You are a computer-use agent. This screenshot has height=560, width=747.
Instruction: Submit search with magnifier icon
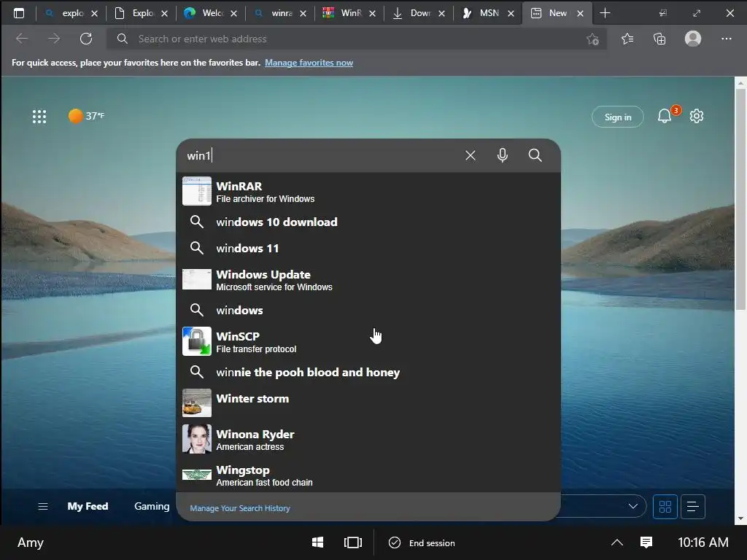(535, 155)
